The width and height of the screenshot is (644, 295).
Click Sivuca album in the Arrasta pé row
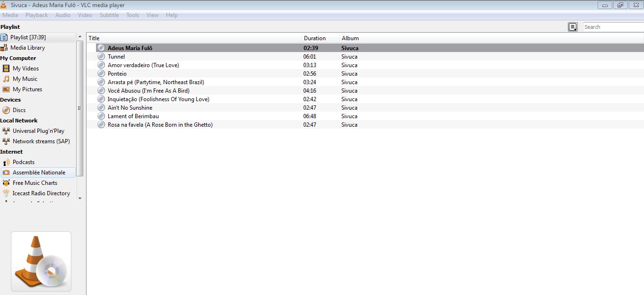click(349, 82)
